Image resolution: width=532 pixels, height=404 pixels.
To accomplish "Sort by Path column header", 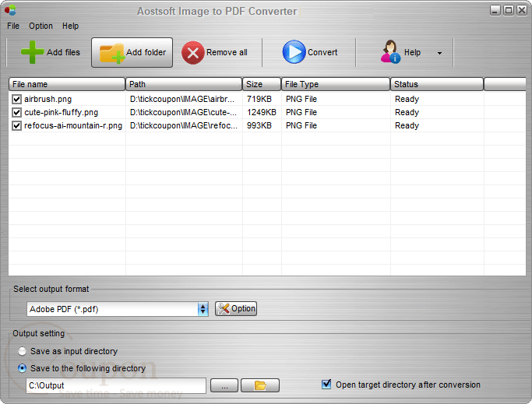I will pos(184,84).
